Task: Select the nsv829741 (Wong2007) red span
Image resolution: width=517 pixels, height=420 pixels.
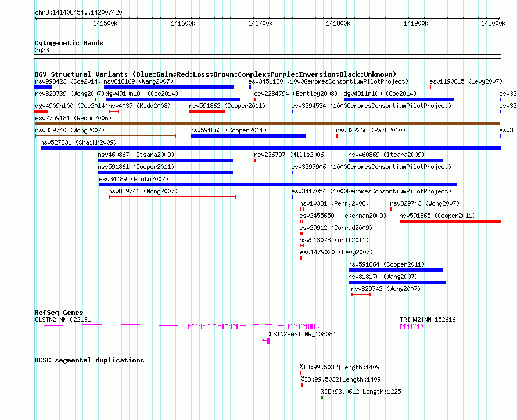Action: point(172,197)
